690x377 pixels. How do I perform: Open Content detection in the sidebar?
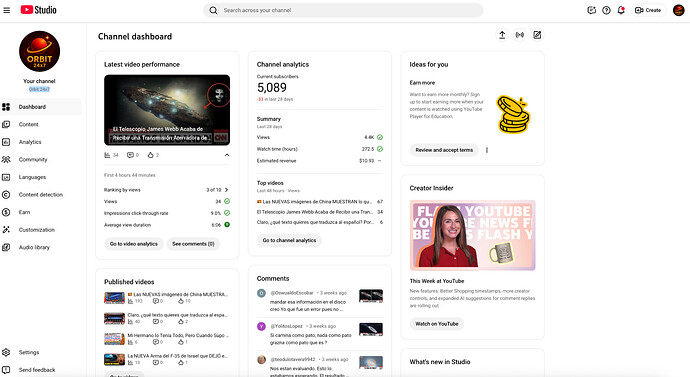pyautogui.click(x=41, y=195)
